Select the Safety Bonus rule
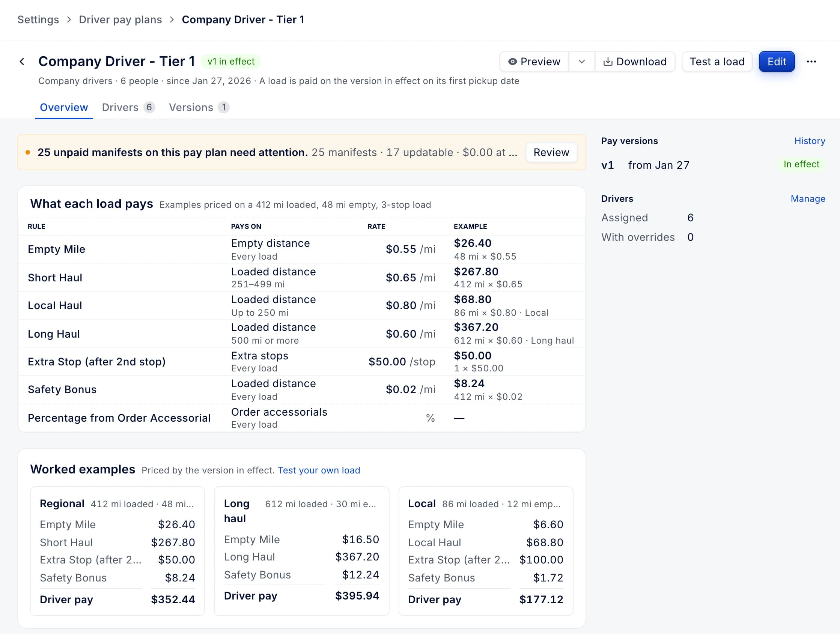840x634 pixels. pyautogui.click(x=302, y=389)
